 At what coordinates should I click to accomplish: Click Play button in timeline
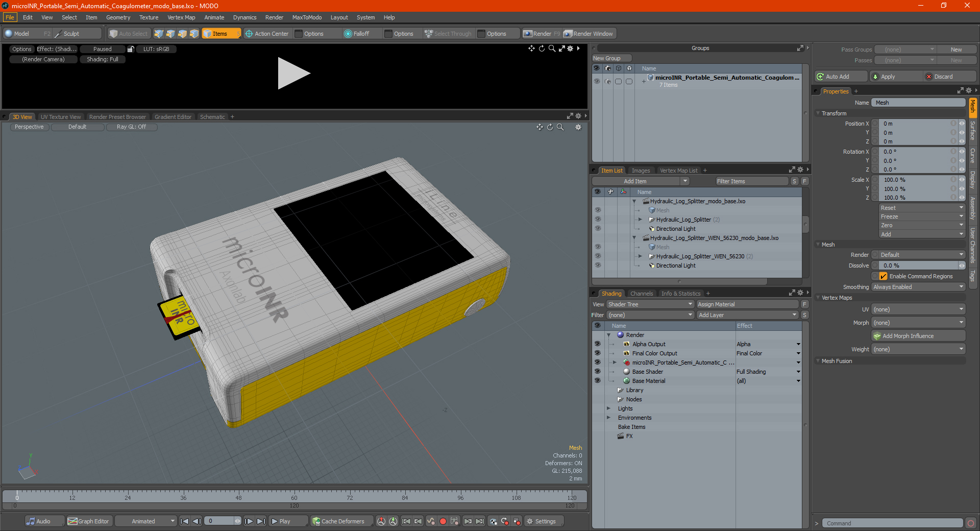pyautogui.click(x=288, y=521)
